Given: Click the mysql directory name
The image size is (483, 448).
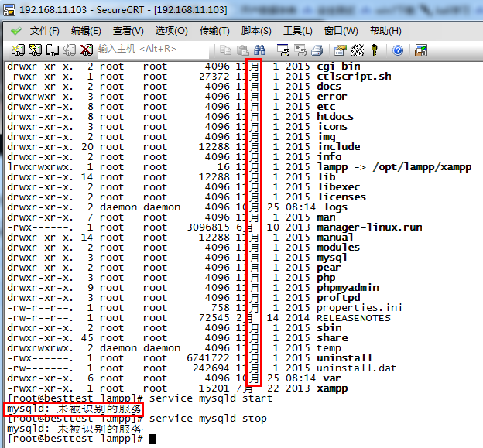Looking at the screenshot, I should point(332,258).
